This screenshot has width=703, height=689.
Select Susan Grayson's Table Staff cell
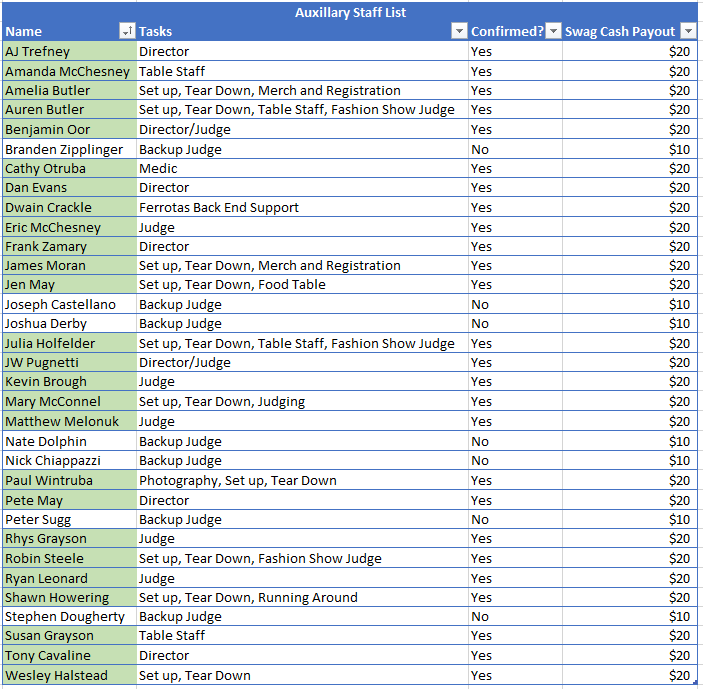coord(302,635)
